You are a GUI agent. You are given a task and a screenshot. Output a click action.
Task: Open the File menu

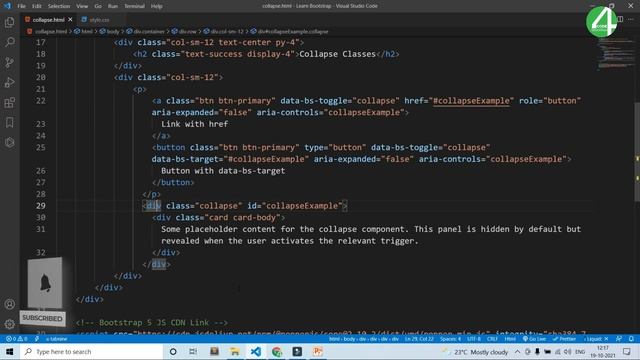(22, 6)
